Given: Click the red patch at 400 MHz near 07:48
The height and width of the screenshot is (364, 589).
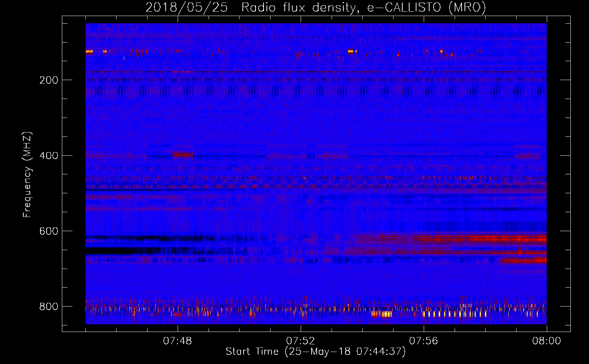Looking at the screenshot, I should tap(183, 155).
